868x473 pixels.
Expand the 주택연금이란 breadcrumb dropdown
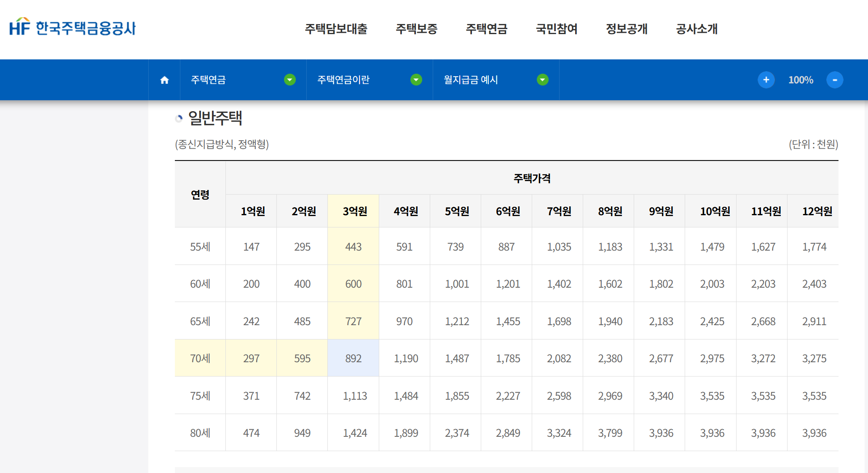[x=416, y=80]
